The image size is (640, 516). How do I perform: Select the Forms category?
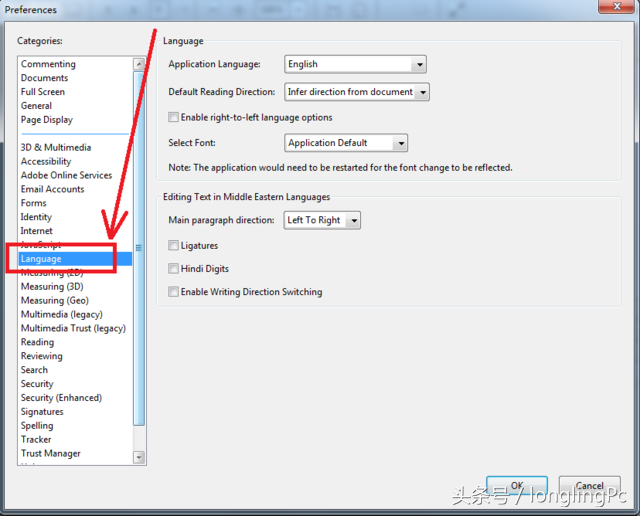pyautogui.click(x=34, y=203)
